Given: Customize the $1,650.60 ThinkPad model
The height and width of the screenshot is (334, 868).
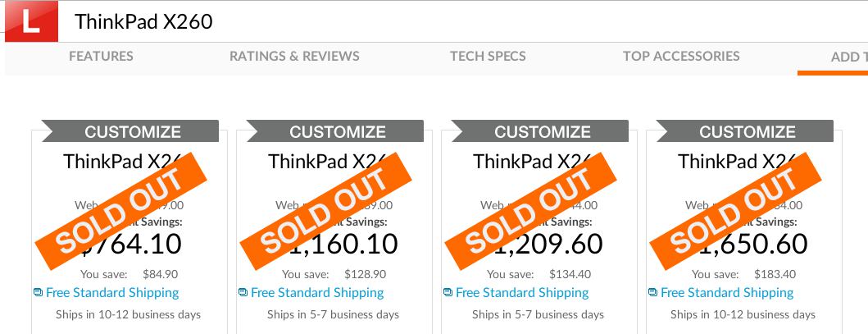Looking at the screenshot, I should [x=747, y=131].
